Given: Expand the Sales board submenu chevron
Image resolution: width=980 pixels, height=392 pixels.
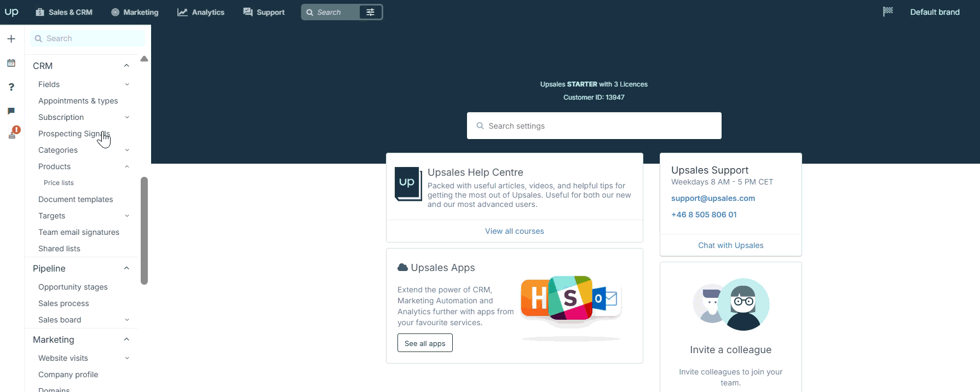Looking at the screenshot, I should point(127,320).
